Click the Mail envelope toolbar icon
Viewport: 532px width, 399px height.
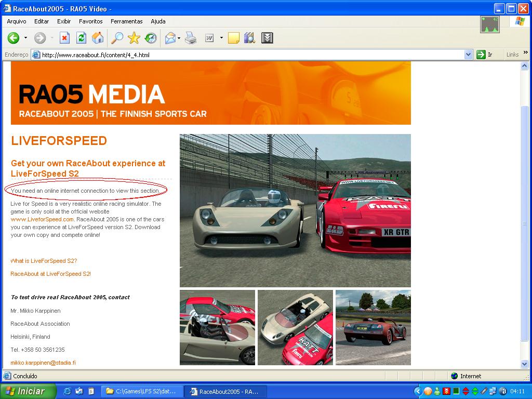tap(170, 38)
